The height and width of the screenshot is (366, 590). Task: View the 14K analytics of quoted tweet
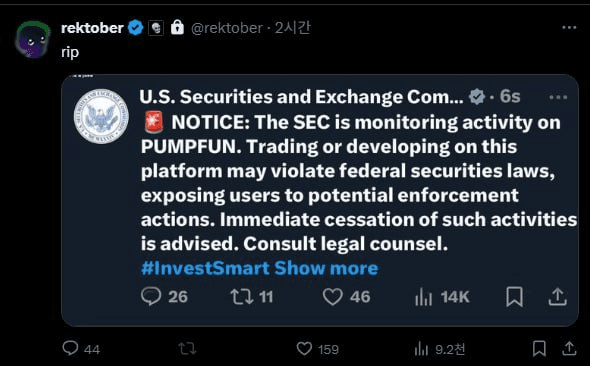(x=442, y=297)
